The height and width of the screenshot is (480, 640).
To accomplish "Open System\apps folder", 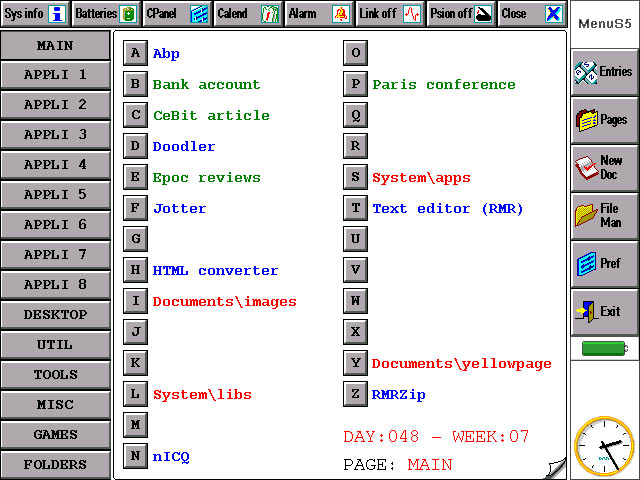I will pyautogui.click(x=421, y=178).
